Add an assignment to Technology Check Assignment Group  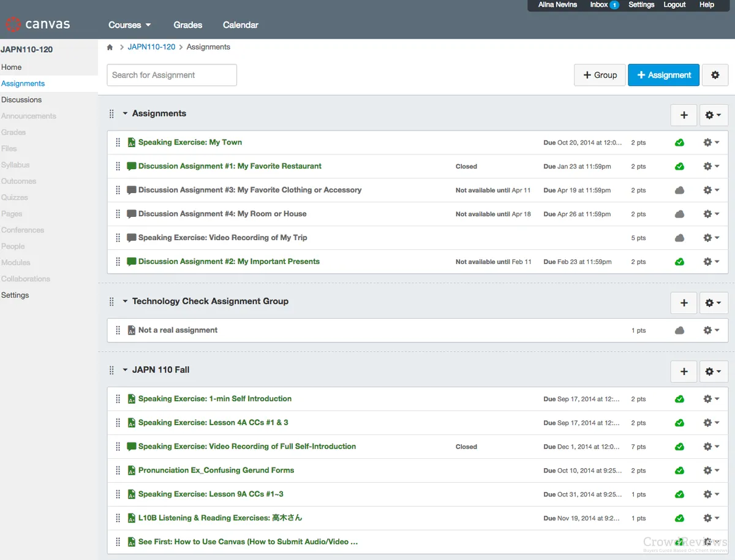(684, 302)
